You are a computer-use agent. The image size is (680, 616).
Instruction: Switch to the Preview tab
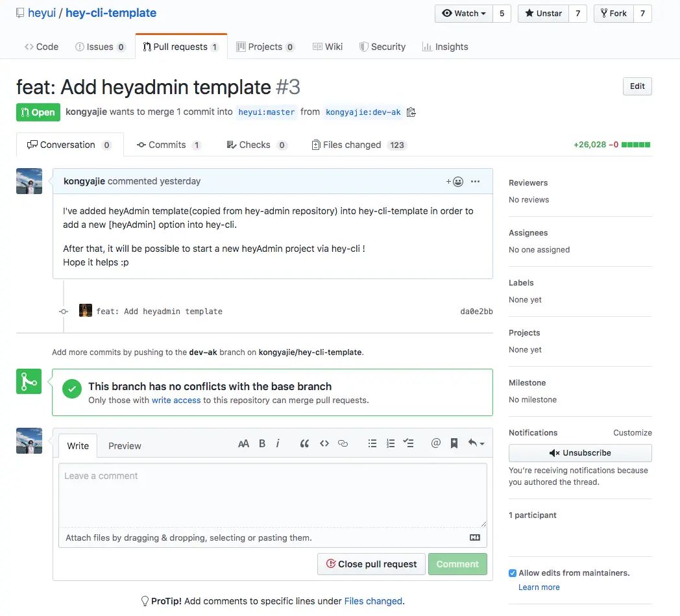tap(125, 446)
